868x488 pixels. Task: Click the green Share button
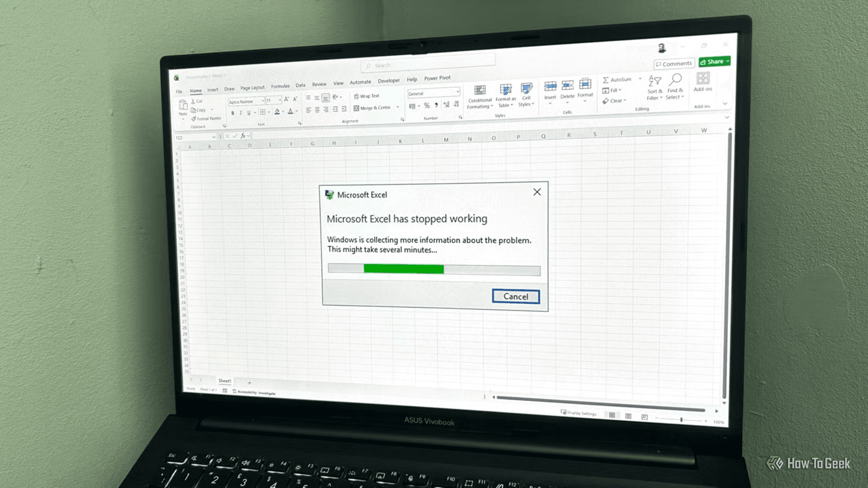tap(714, 62)
